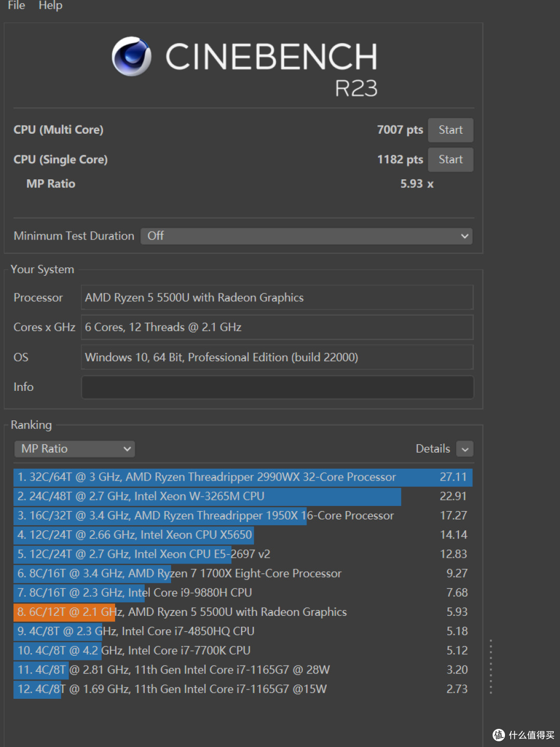
Task: Select the i7-1165G7 @ 28W ranking row
Action: [x=243, y=670]
